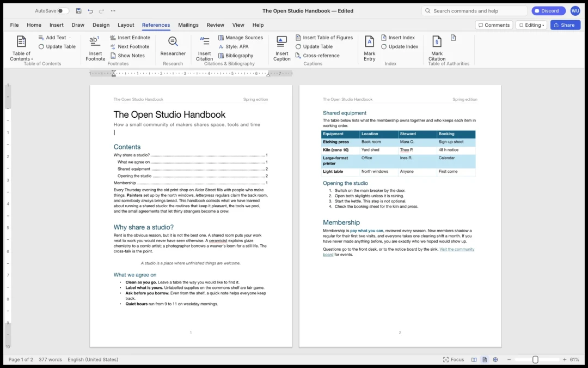Click Insert Index
The width and height of the screenshot is (588, 368).
[398, 38]
